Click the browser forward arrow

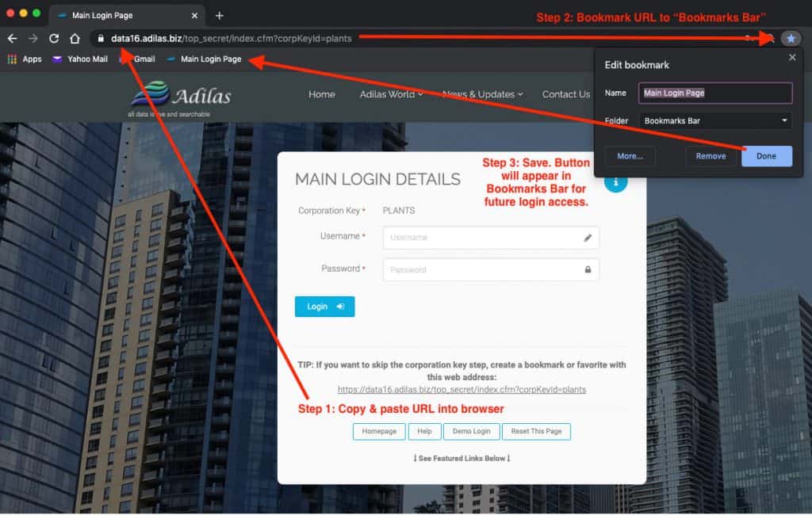tap(33, 38)
